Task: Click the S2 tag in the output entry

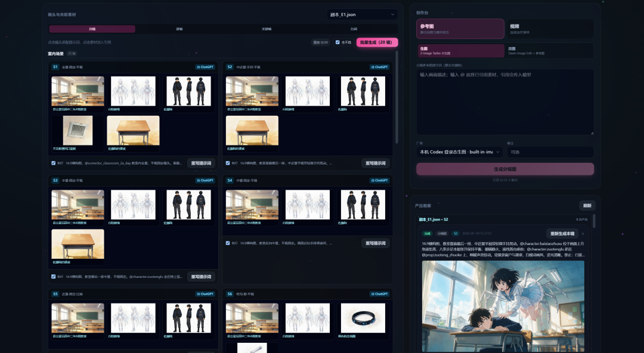Action: pos(456,233)
